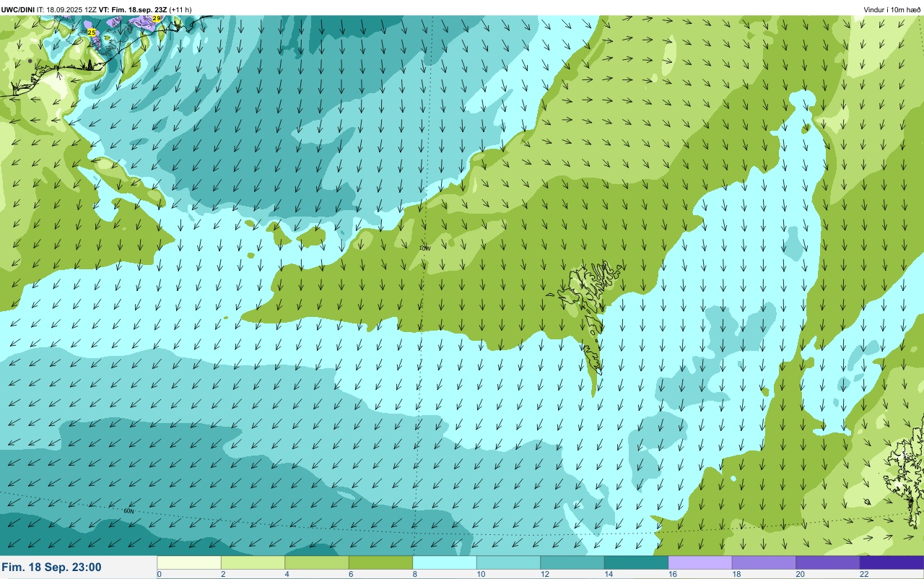Click the 4–6 green legend swatch
The image size is (924, 579).
point(317,562)
